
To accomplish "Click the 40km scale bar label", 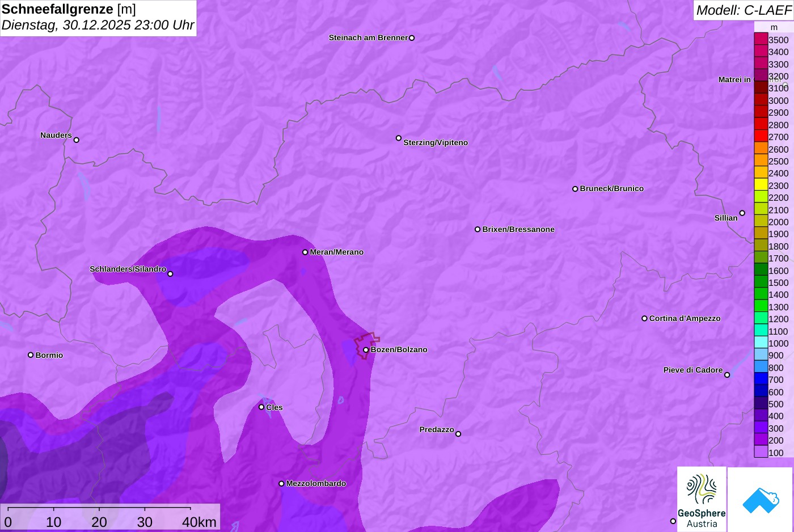I will click(199, 522).
